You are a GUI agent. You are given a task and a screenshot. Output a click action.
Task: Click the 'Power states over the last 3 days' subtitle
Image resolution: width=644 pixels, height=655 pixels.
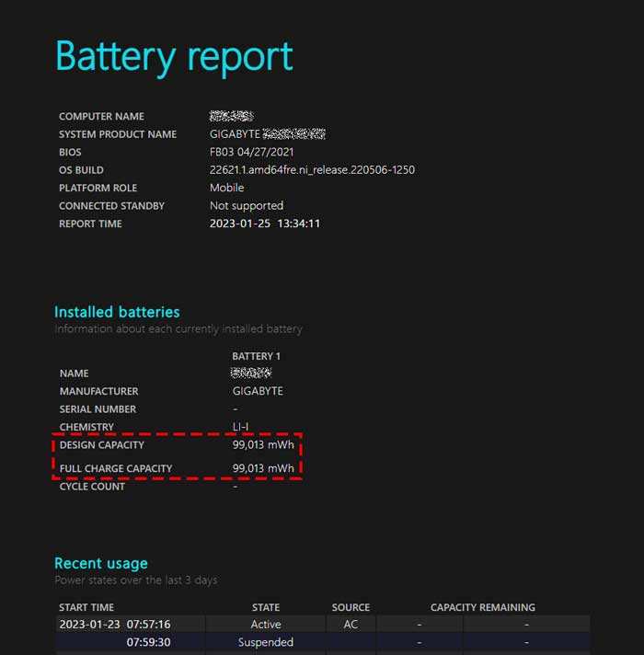(x=136, y=580)
